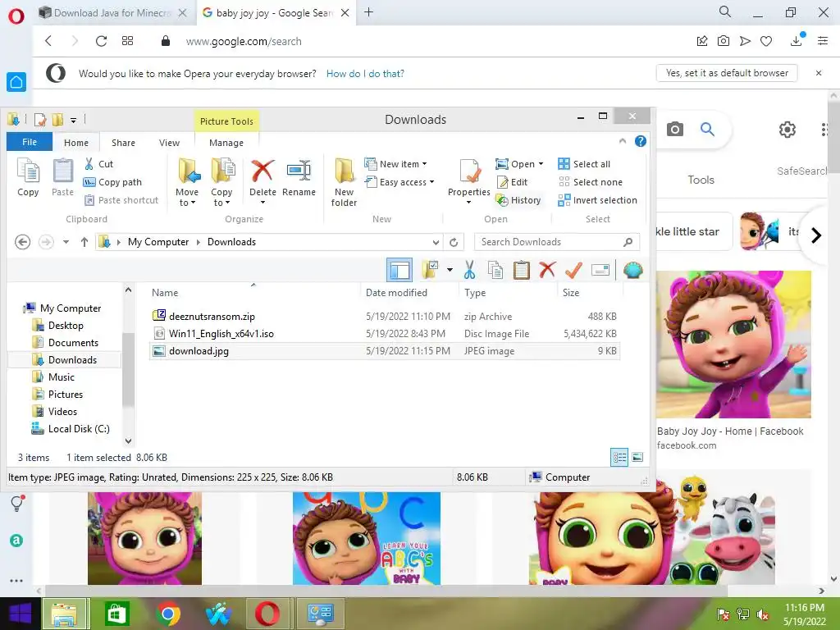Switch to the Share ribbon tab

[123, 143]
